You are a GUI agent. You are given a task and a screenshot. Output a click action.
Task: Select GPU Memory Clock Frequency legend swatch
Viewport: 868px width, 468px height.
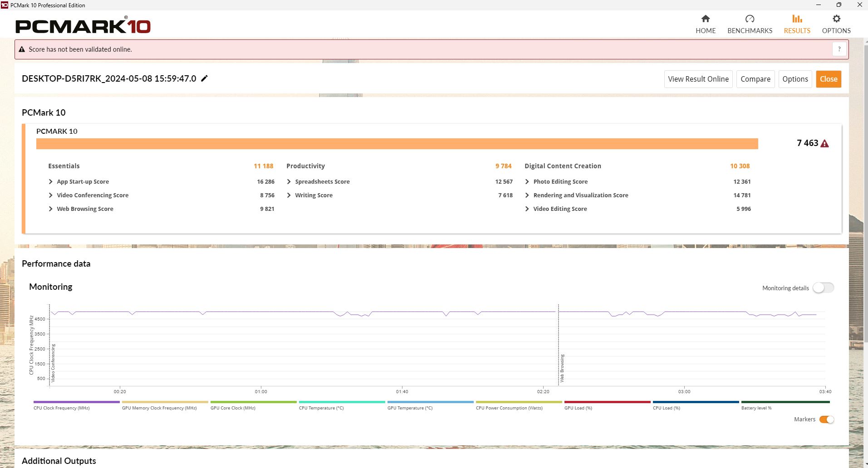[x=165, y=402]
